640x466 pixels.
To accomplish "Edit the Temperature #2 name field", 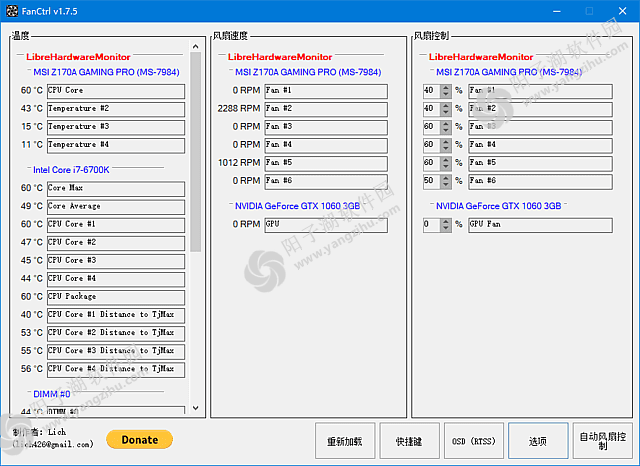I will pos(116,109).
